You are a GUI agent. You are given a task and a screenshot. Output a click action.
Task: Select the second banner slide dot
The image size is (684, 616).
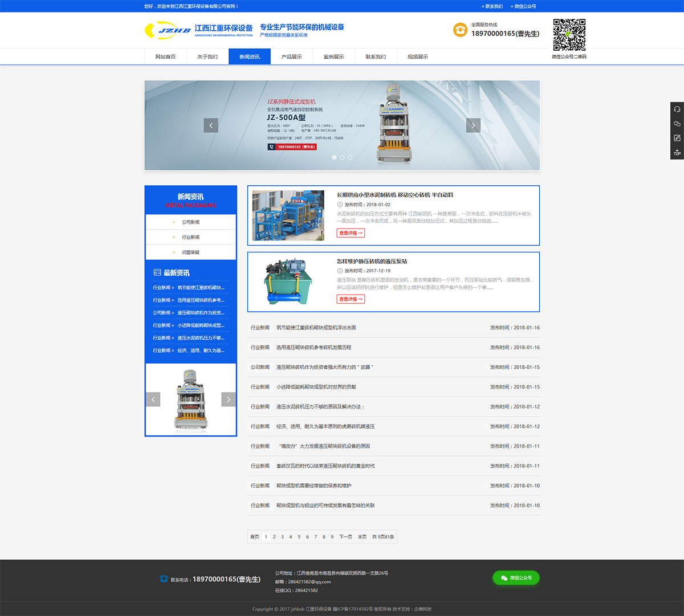342,157
